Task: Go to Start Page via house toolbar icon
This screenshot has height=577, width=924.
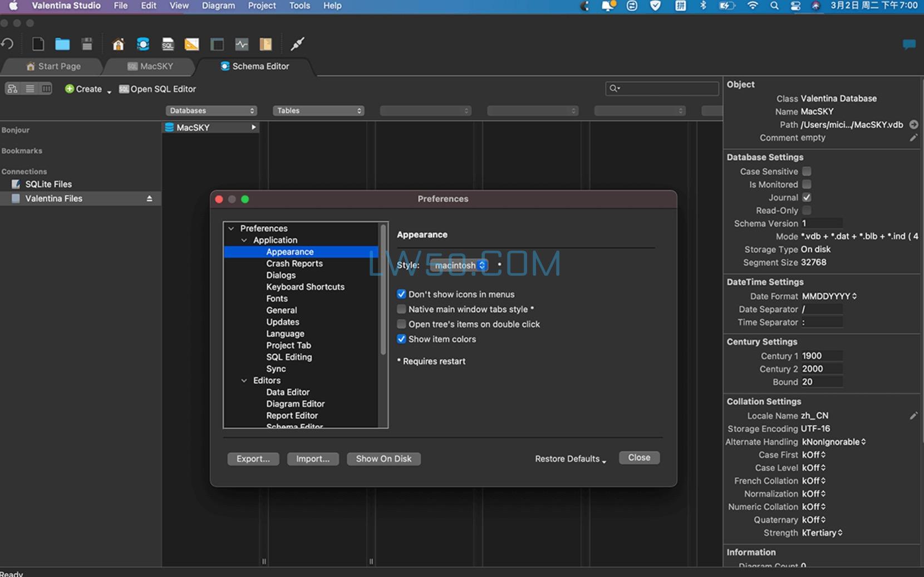Action: (x=118, y=44)
